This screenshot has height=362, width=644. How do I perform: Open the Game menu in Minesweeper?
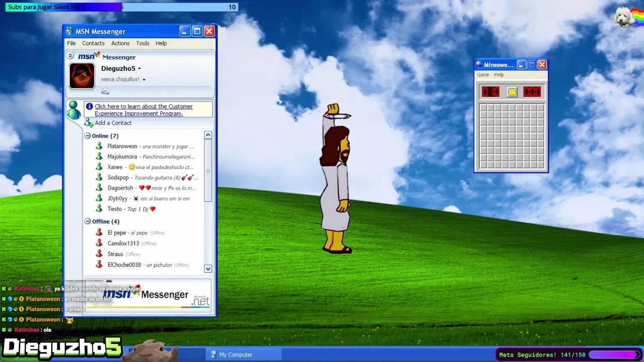click(x=483, y=75)
